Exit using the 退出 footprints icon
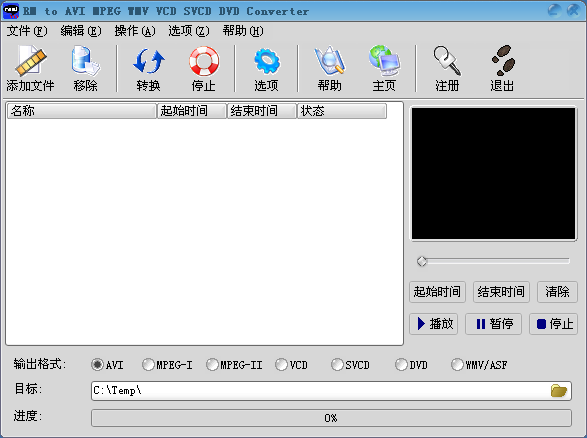 click(x=503, y=60)
